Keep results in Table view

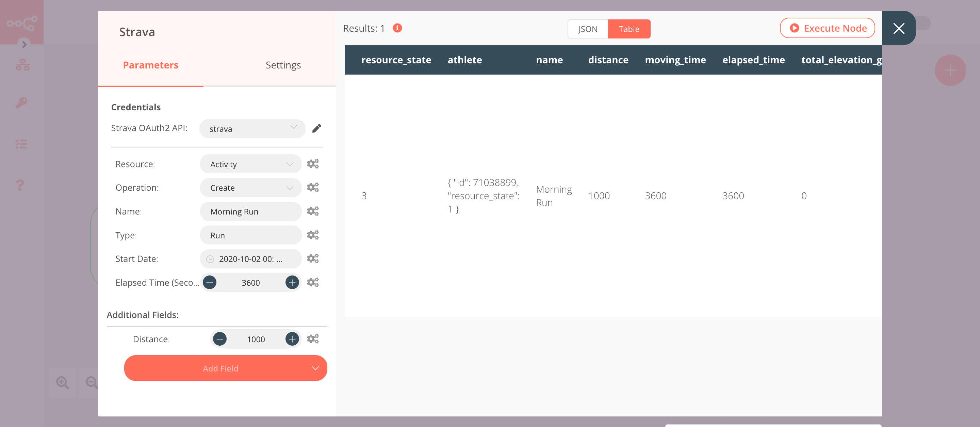coord(629,29)
